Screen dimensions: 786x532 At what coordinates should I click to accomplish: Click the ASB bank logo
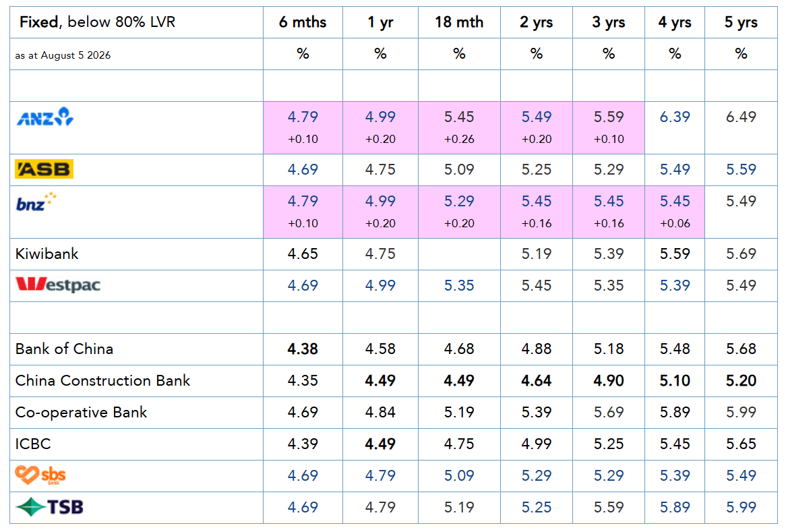tap(44, 169)
